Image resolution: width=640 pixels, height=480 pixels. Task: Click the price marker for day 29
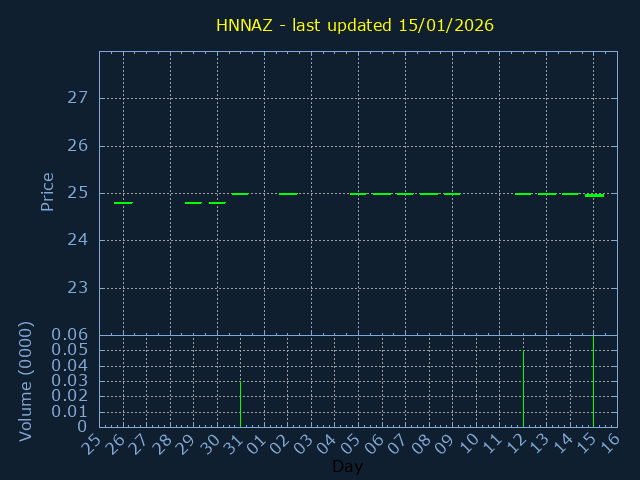point(193,203)
